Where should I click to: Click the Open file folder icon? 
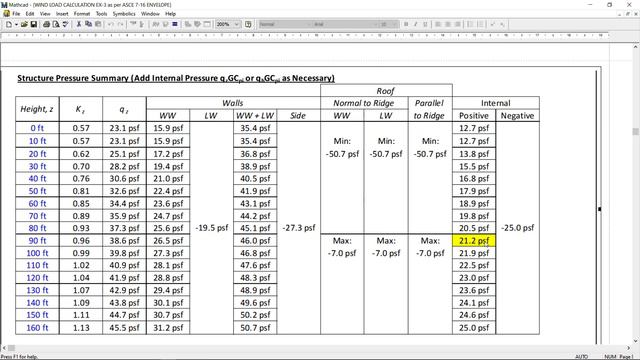[24, 24]
